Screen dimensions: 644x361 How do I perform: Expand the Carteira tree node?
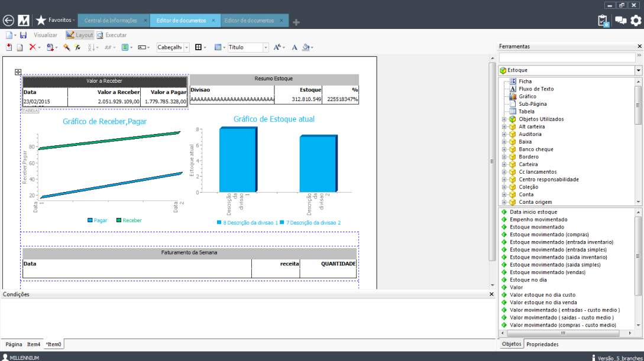pos(504,164)
